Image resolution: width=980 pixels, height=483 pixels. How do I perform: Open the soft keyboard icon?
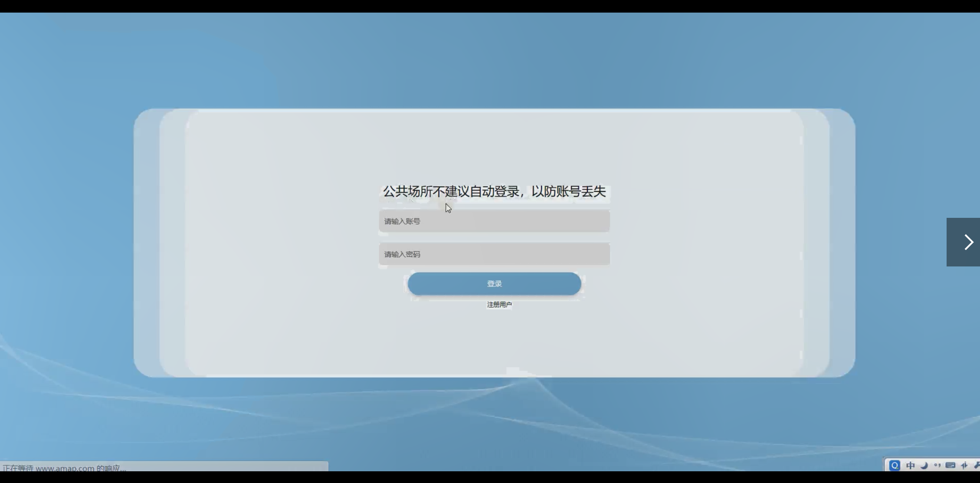(x=950, y=465)
